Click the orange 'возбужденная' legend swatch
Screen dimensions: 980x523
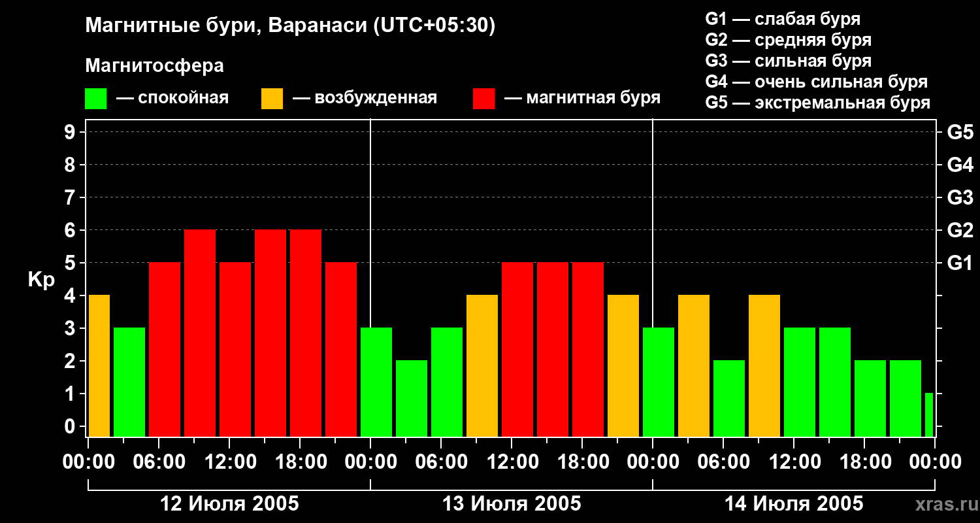click(x=272, y=99)
